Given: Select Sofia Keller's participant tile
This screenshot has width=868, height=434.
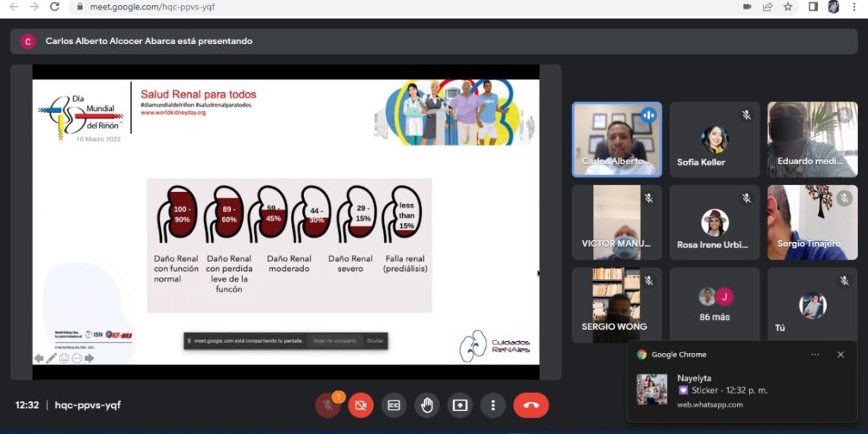Looking at the screenshot, I should coord(714,140).
